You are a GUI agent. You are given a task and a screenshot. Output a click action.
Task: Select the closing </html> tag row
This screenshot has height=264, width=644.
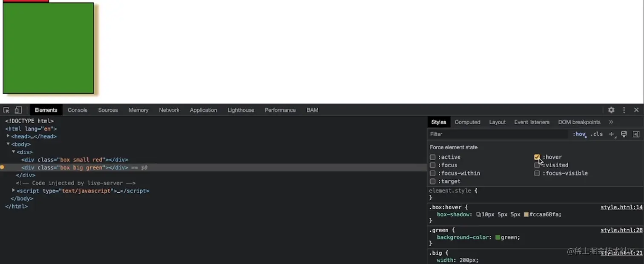(x=213, y=206)
